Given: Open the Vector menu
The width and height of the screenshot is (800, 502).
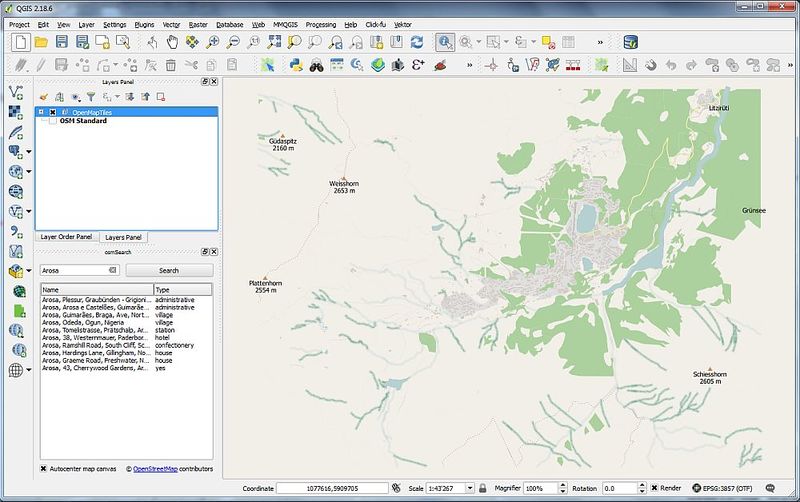Looking at the screenshot, I should pos(171,24).
